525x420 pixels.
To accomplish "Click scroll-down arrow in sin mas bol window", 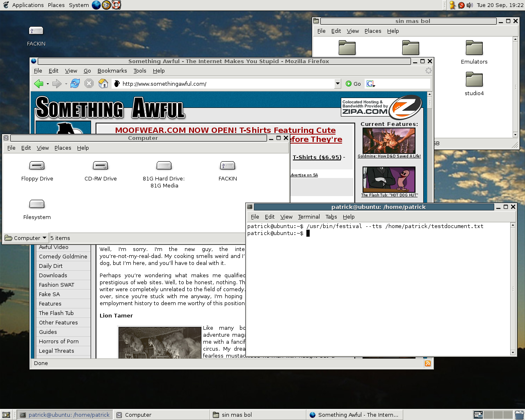I will [x=515, y=135].
